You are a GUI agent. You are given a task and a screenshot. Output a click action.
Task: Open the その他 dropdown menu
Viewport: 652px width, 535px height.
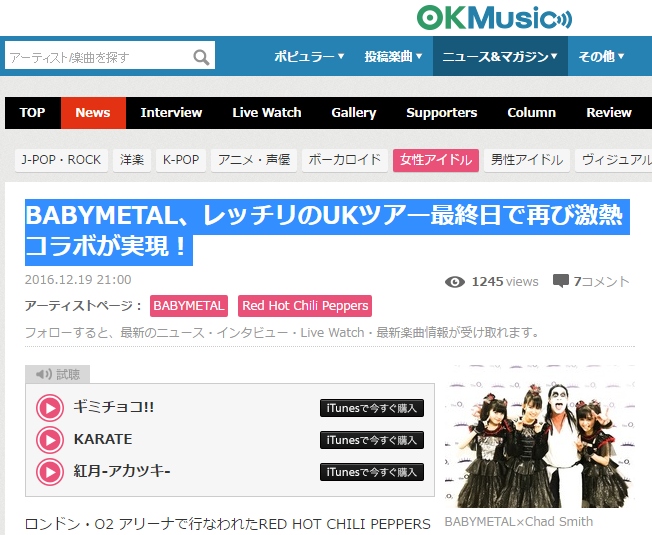tap(602, 56)
